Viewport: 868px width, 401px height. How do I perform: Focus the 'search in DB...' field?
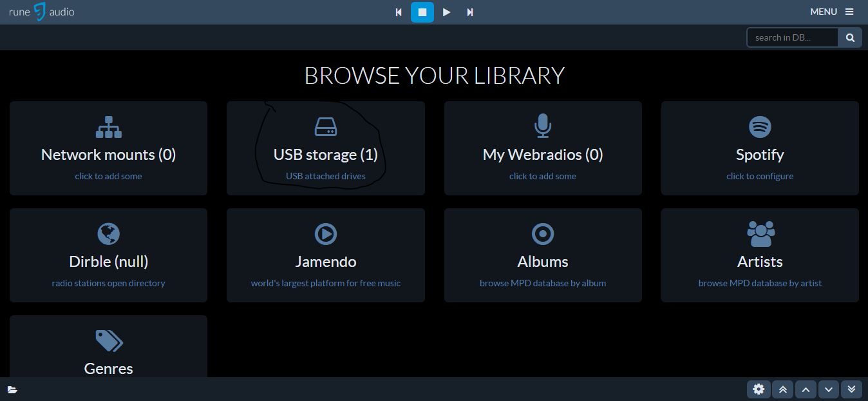[x=792, y=37]
